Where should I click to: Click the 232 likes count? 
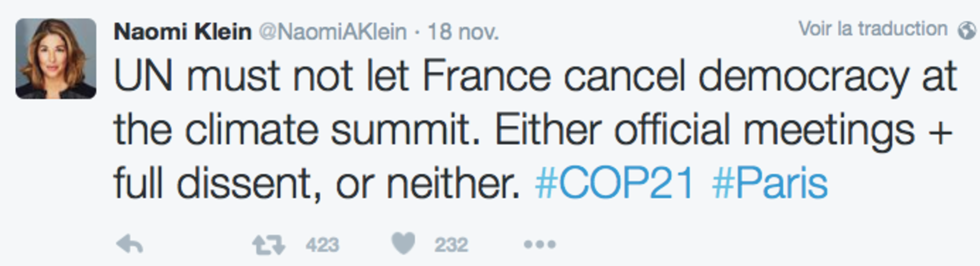coord(451,245)
